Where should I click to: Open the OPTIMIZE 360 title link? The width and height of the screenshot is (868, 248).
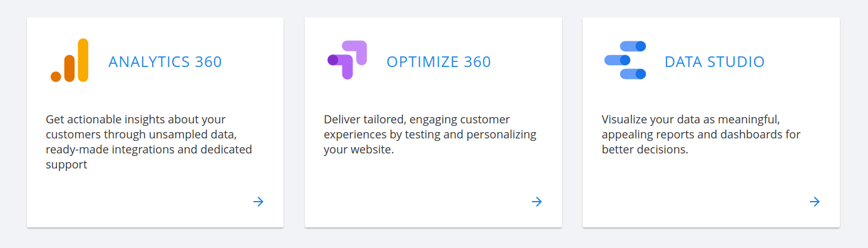coord(439,61)
